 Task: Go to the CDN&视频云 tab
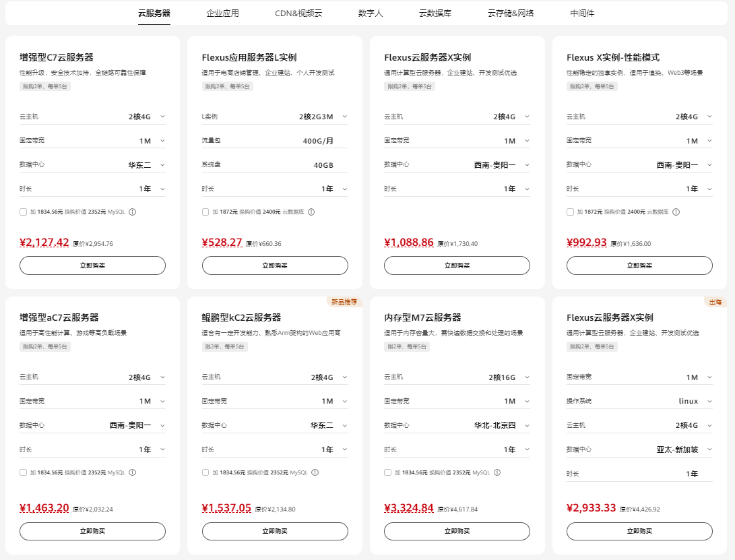298,13
